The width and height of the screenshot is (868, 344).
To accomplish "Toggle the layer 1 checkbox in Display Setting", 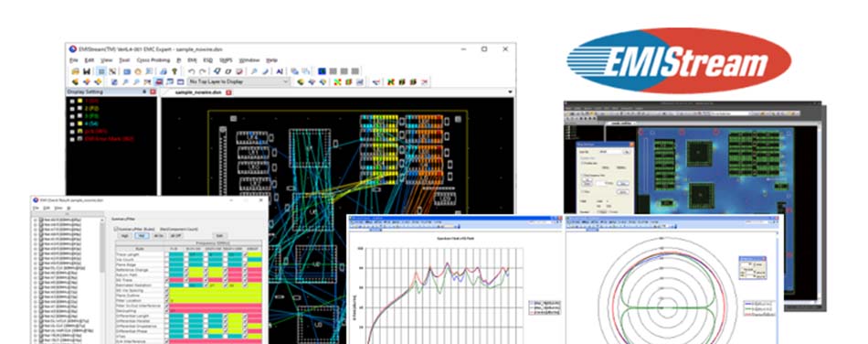I will [x=72, y=102].
